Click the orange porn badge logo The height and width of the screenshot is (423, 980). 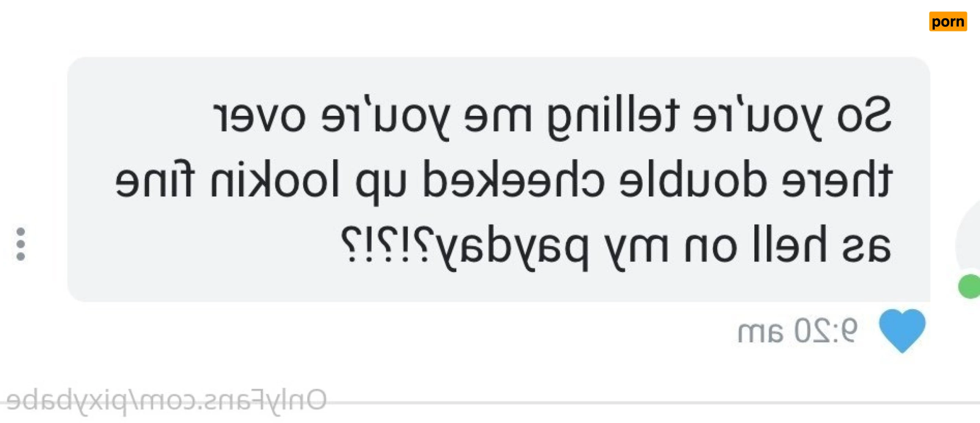948,21
